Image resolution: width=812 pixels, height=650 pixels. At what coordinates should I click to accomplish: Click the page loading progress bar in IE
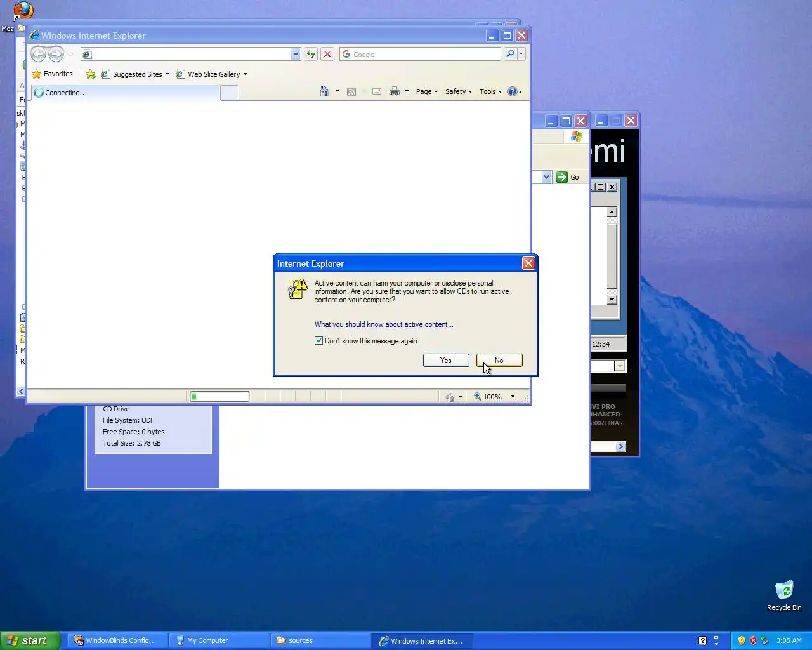point(219,397)
